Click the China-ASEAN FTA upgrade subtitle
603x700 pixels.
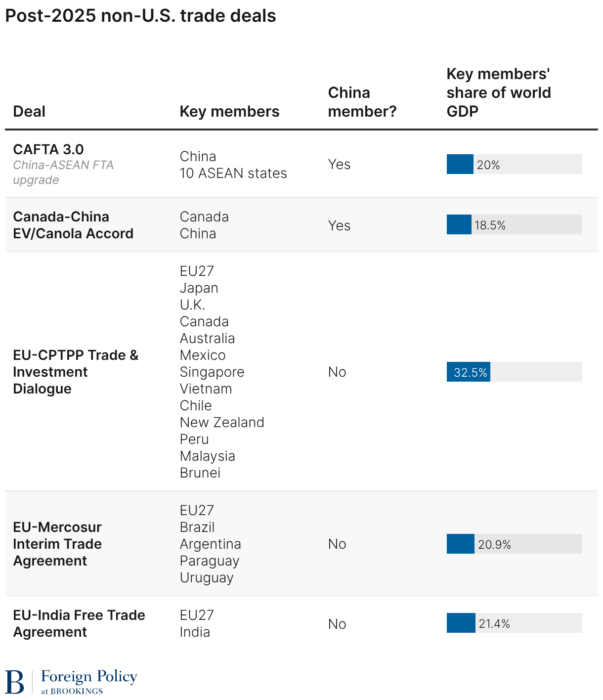pyautogui.click(x=63, y=172)
